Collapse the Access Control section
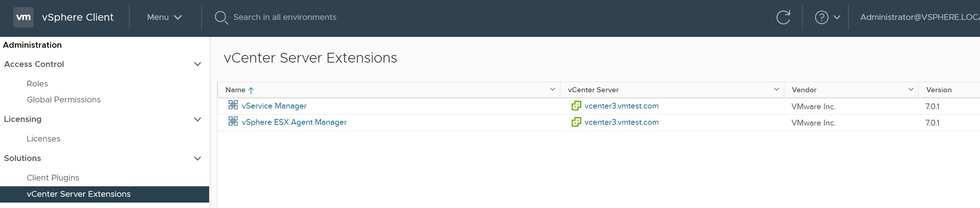The image size is (980, 208). pyautogui.click(x=198, y=64)
